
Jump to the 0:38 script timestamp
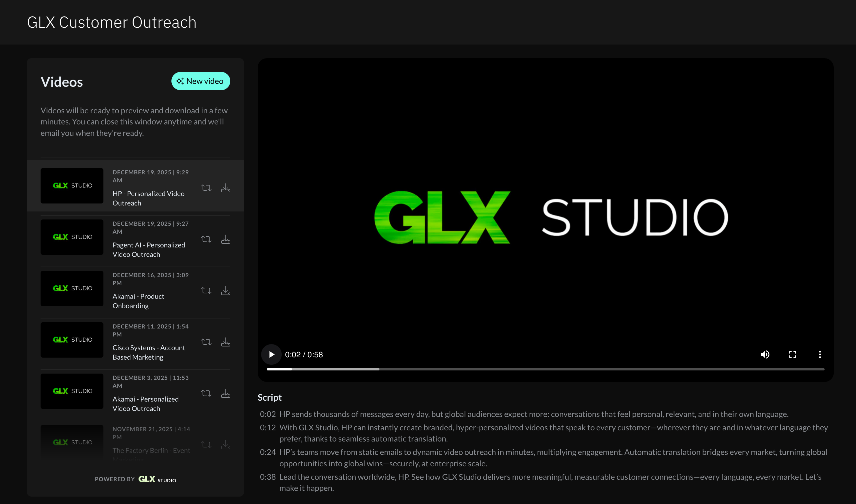tap(267, 477)
